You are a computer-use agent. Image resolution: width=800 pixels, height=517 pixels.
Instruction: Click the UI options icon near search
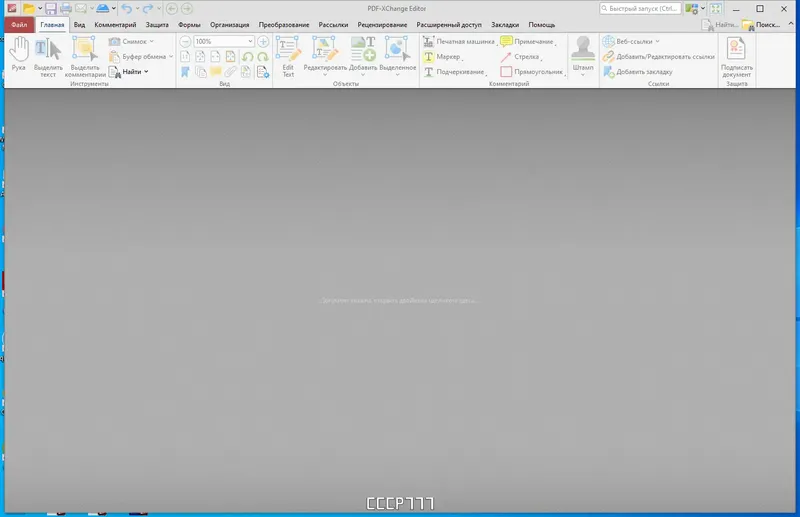point(692,9)
